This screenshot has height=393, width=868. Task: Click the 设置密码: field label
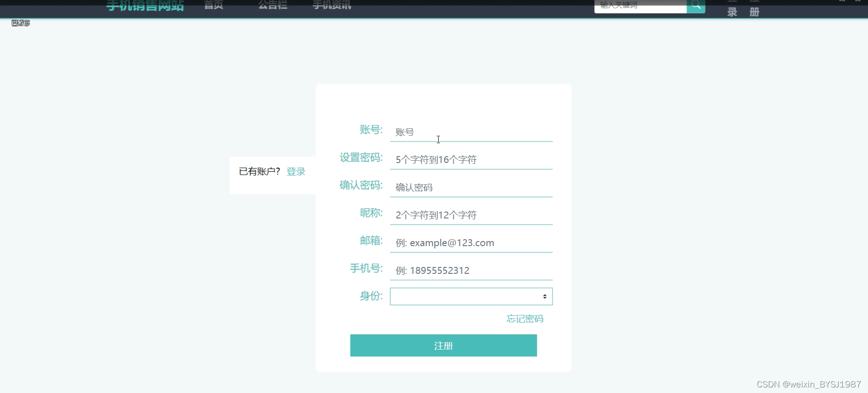361,157
